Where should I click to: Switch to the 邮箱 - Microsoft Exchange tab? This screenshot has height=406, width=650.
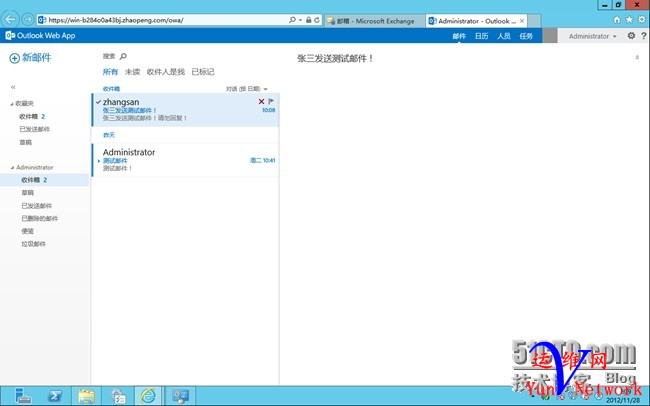click(x=374, y=21)
